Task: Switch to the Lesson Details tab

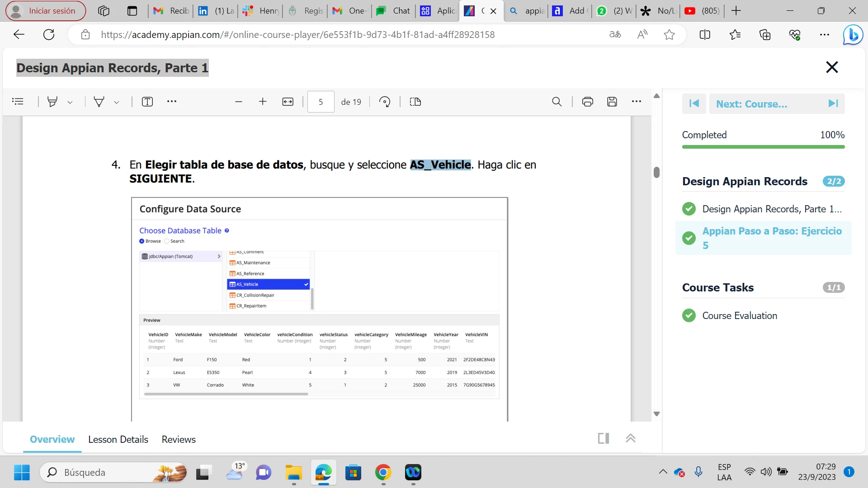Action: tap(118, 439)
